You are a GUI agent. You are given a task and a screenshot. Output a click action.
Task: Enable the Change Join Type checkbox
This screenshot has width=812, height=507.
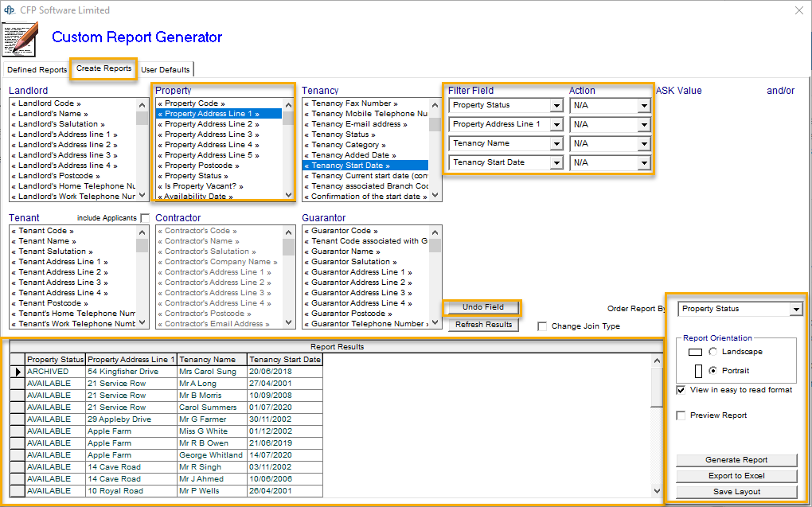pyautogui.click(x=542, y=326)
